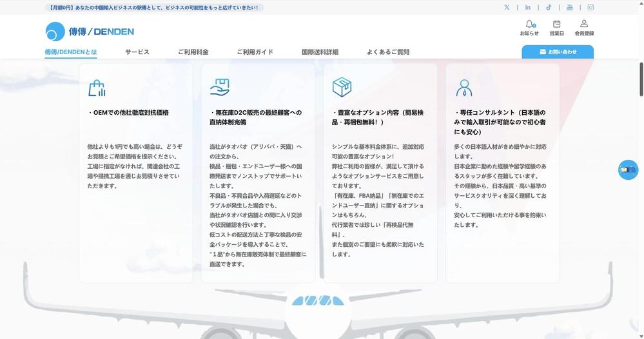
Task: Open the 会員登録 user icon
Action: (x=584, y=28)
